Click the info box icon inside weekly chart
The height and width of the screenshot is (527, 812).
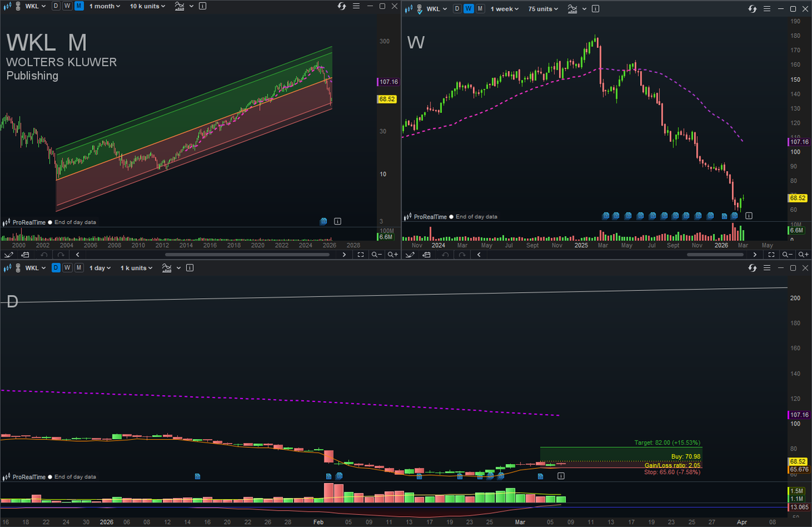[x=749, y=216]
